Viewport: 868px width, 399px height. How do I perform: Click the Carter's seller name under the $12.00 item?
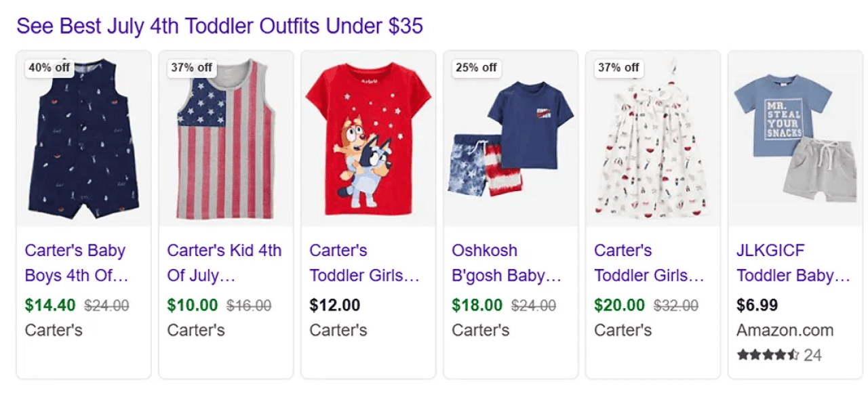338,331
